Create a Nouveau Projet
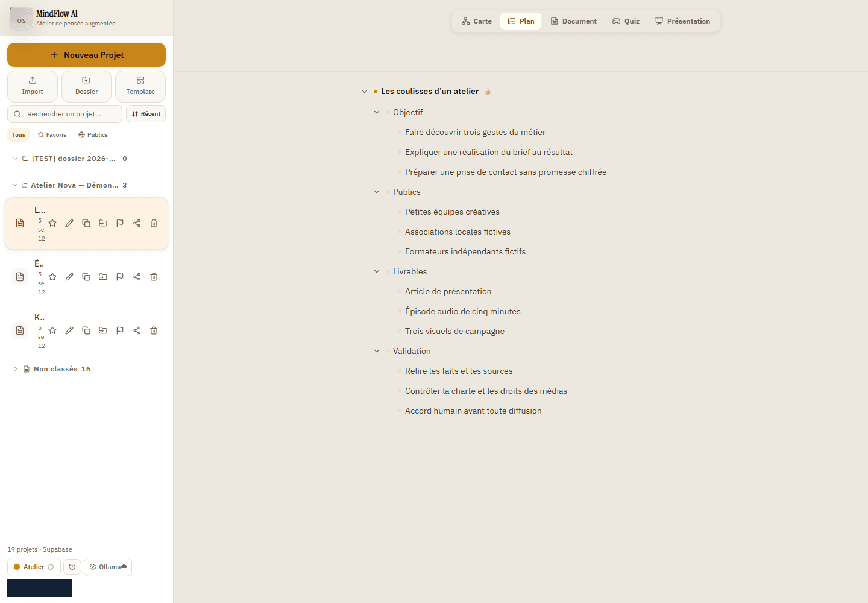The image size is (868, 603). [x=86, y=55]
